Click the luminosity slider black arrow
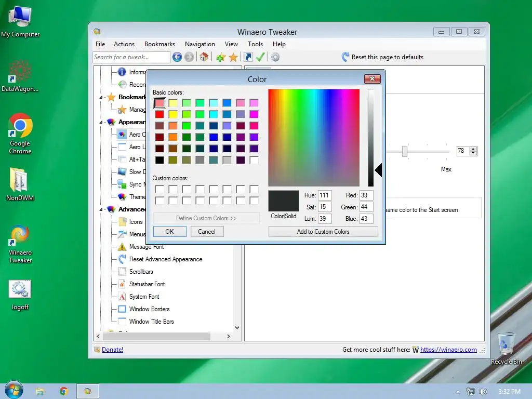Screen dimensions: 532x399 point(378,170)
